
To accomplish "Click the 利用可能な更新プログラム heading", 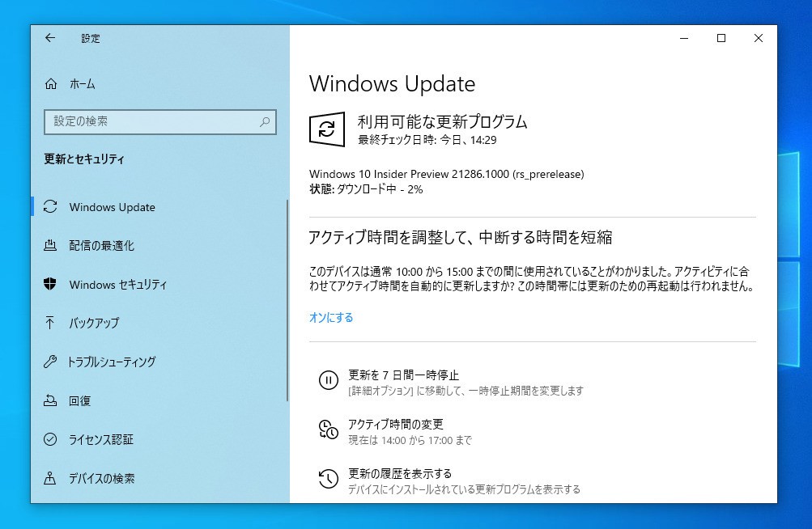I will [x=442, y=121].
